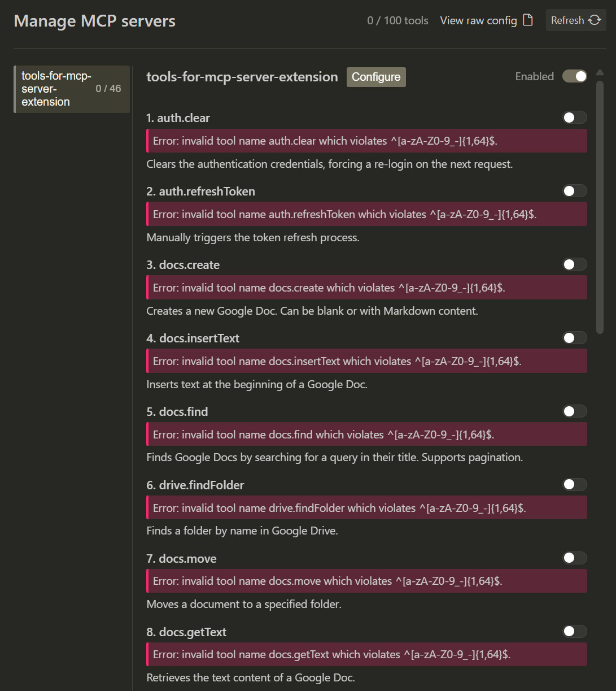This screenshot has height=691, width=616.
Task: Enable the auth.clear tool toggle
Action: click(574, 118)
